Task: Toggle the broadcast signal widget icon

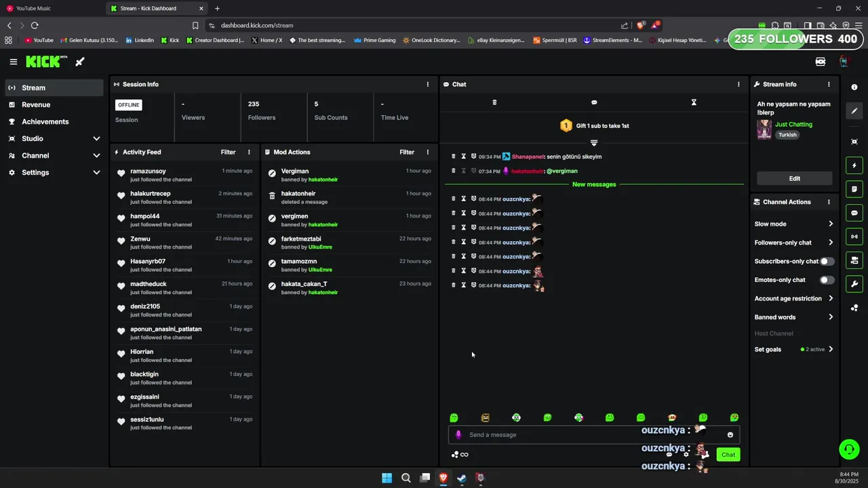Action: click(854, 237)
